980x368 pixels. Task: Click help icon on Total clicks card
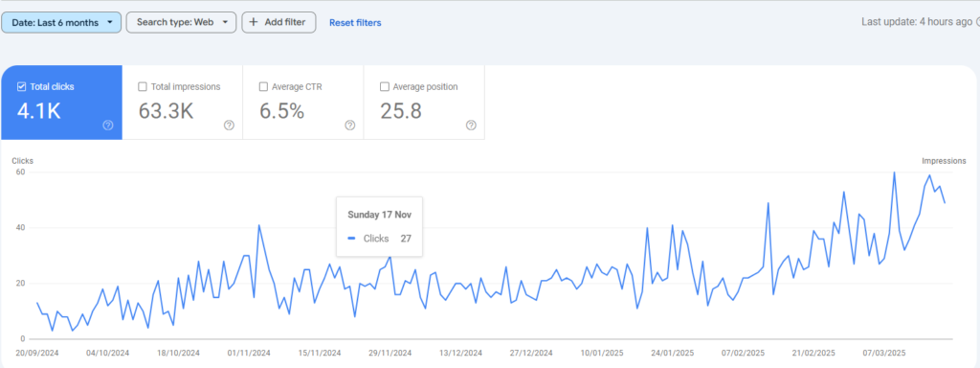108,126
